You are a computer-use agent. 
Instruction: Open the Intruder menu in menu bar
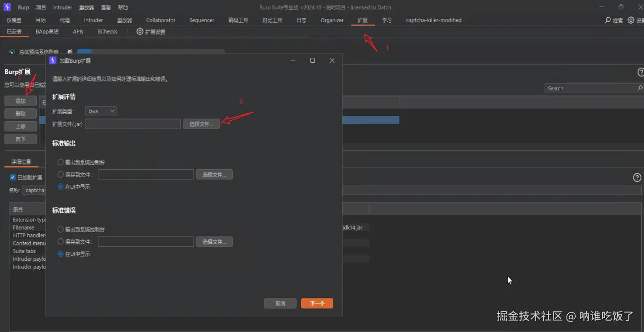(62, 8)
